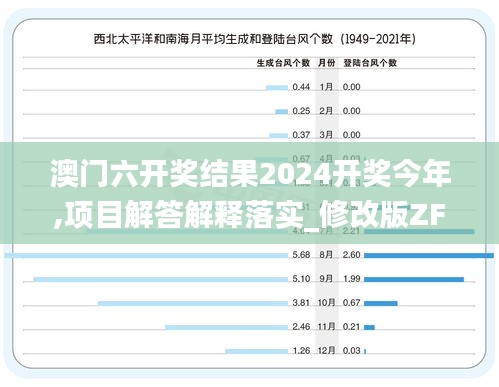Click the 1月 month label

[326, 87]
